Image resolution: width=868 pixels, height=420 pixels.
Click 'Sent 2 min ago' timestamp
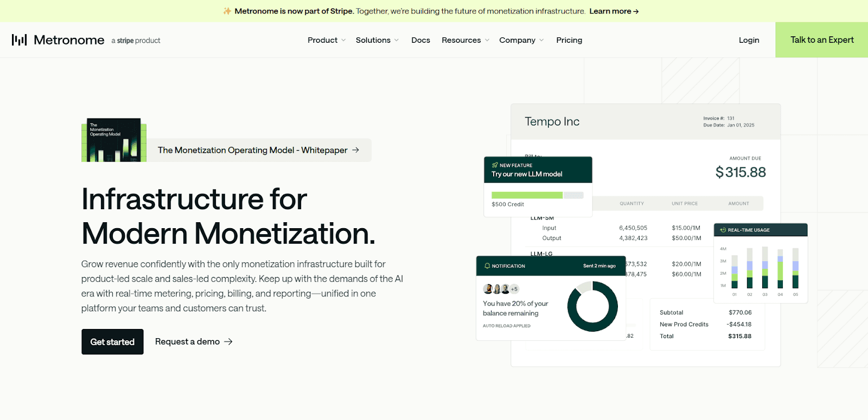(x=599, y=266)
